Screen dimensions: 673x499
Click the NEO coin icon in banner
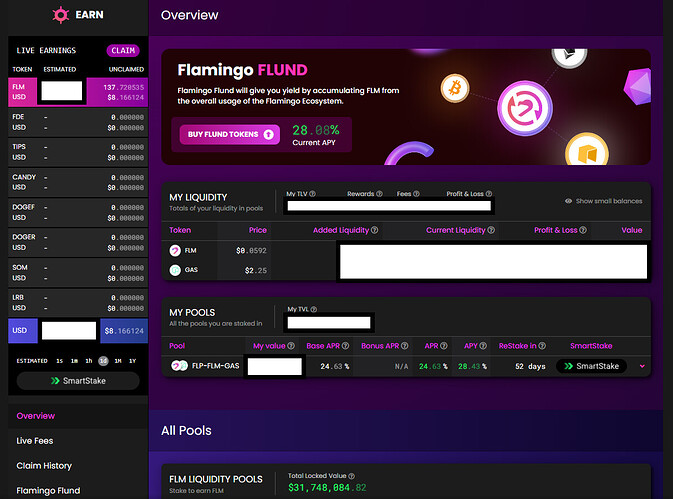click(586, 150)
